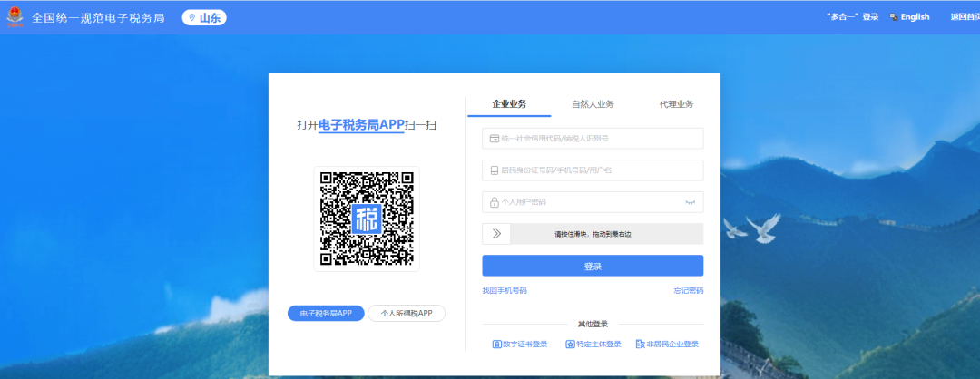This screenshot has height=379, width=980.
Task: Click the national tax emblem logo
Action: pos(15,17)
